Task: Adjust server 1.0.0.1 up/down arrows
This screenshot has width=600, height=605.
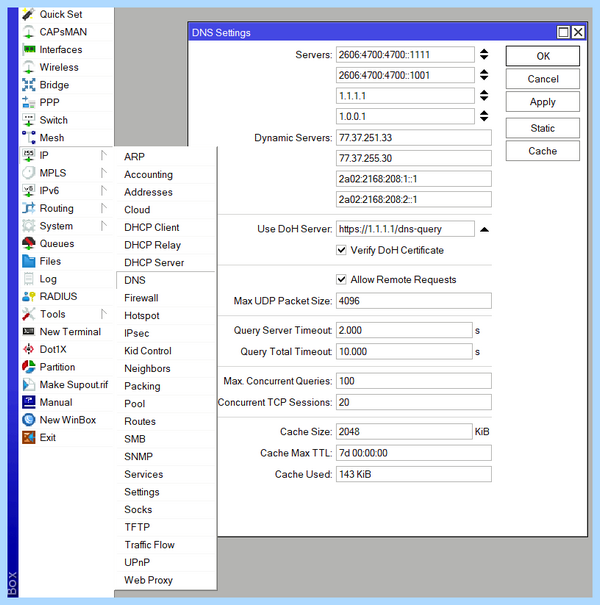Action: click(x=484, y=116)
